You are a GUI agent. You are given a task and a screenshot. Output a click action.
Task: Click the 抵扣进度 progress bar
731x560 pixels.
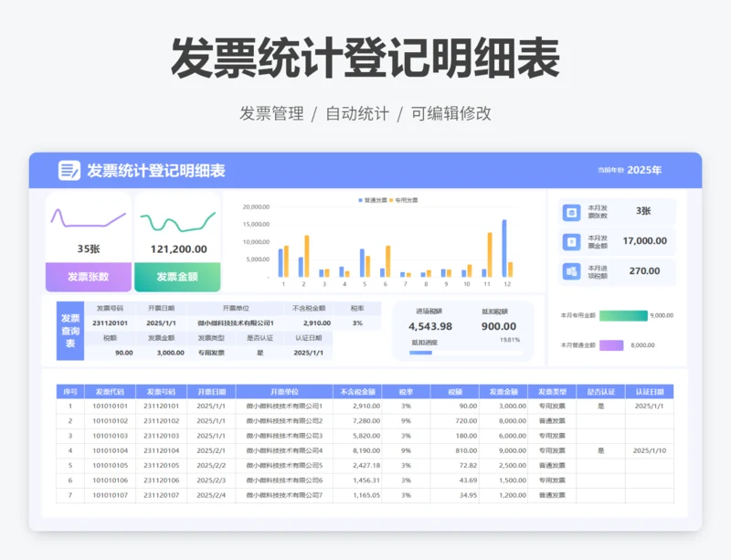(x=466, y=353)
